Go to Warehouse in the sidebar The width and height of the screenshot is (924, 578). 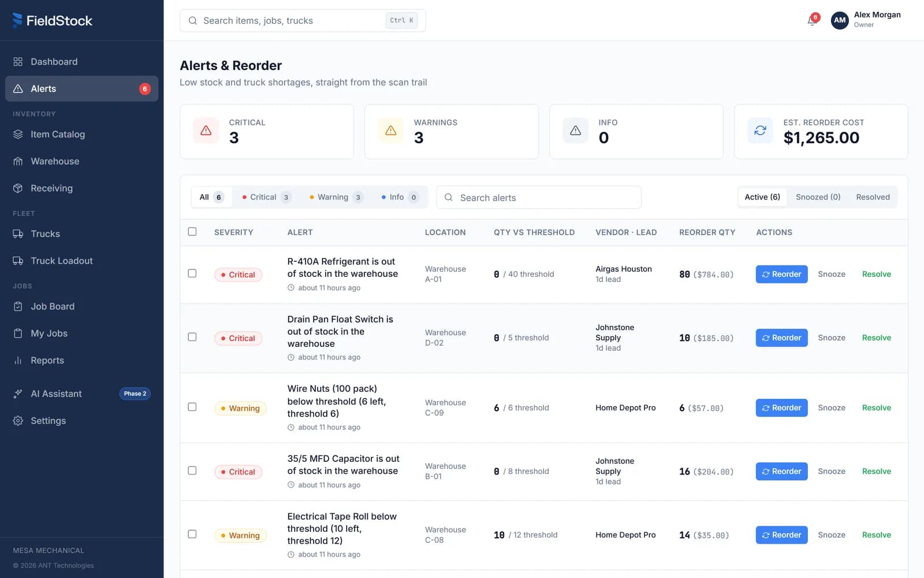pyautogui.click(x=81, y=161)
